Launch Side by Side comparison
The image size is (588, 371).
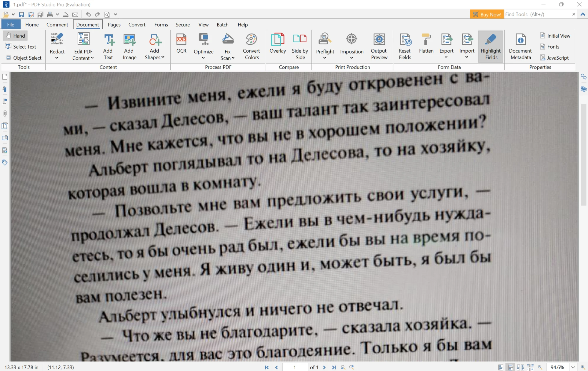point(300,46)
